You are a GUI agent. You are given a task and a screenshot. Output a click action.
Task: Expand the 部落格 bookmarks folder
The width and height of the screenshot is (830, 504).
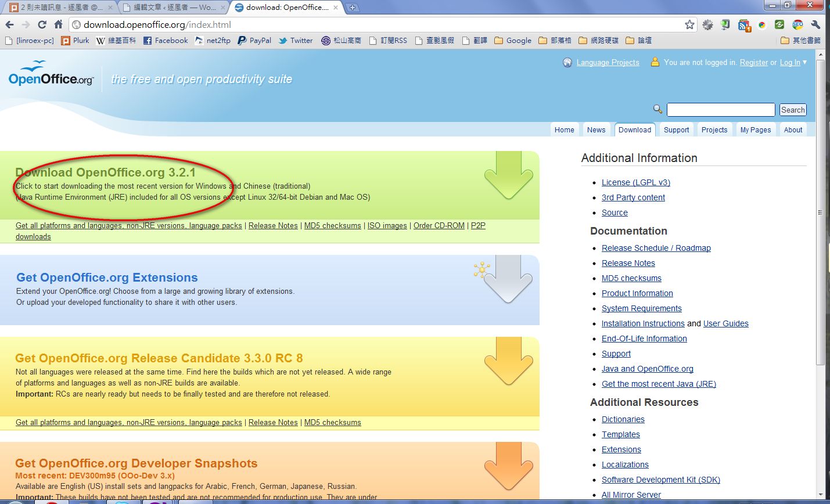click(x=555, y=41)
